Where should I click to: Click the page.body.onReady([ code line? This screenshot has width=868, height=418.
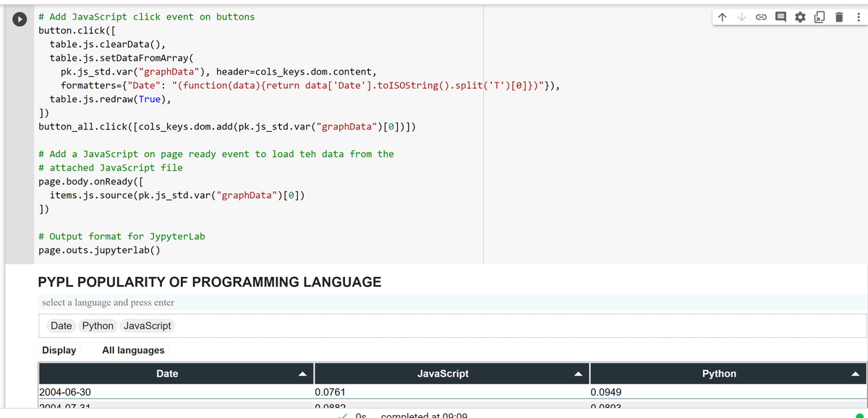90,182
